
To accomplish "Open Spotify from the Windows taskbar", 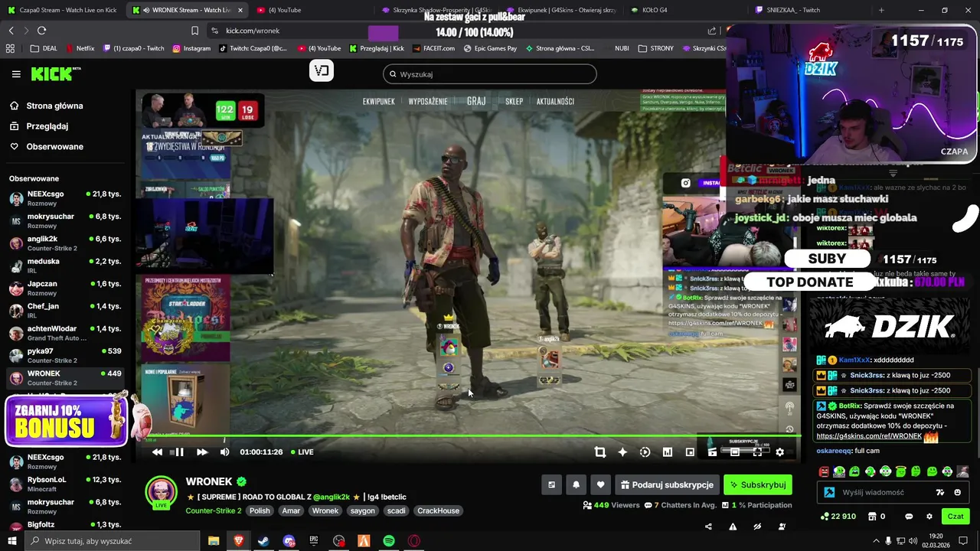I will pyautogui.click(x=389, y=541).
